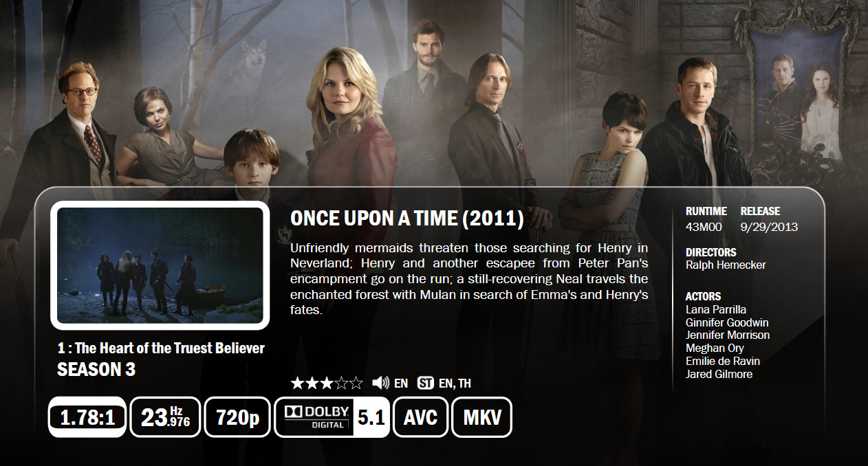Select actor Lana Parrilla
The image size is (868, 466).
(716, 309)
